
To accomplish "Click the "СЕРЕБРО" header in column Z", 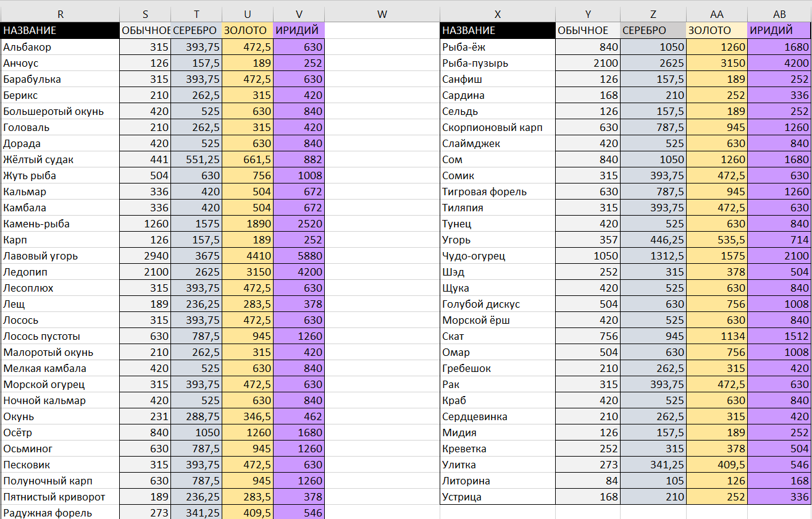I will tap(653, 31).
